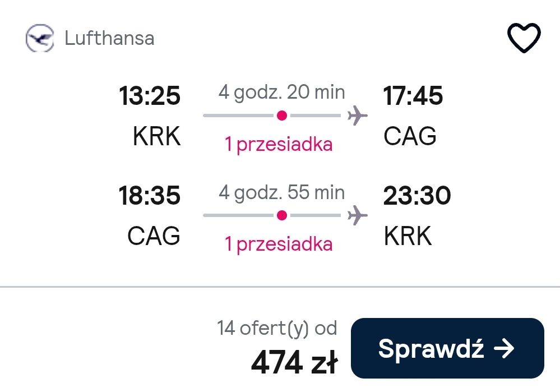Click the 14 ofert(y) od text
This screenshot has width=560, height=392.
(277, 328)
